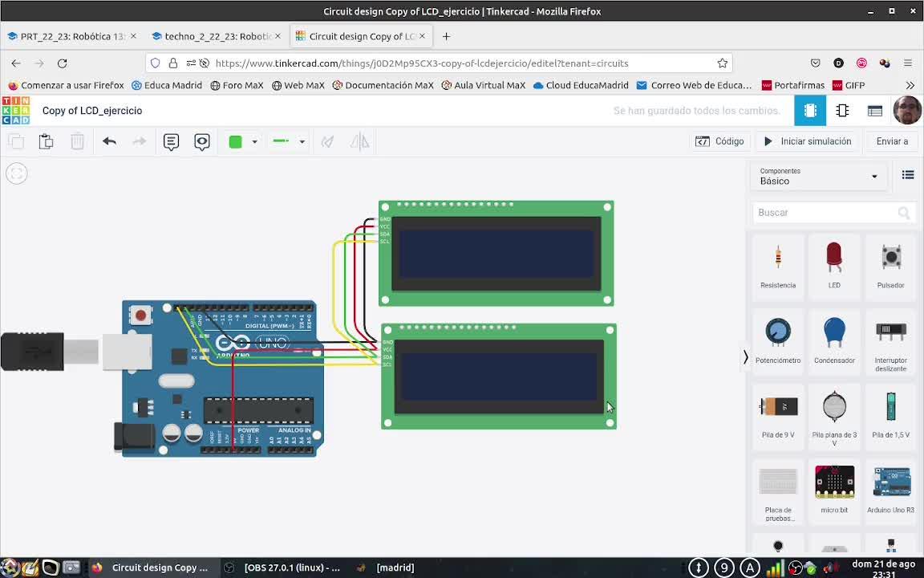Open component list table view icon

875,111
